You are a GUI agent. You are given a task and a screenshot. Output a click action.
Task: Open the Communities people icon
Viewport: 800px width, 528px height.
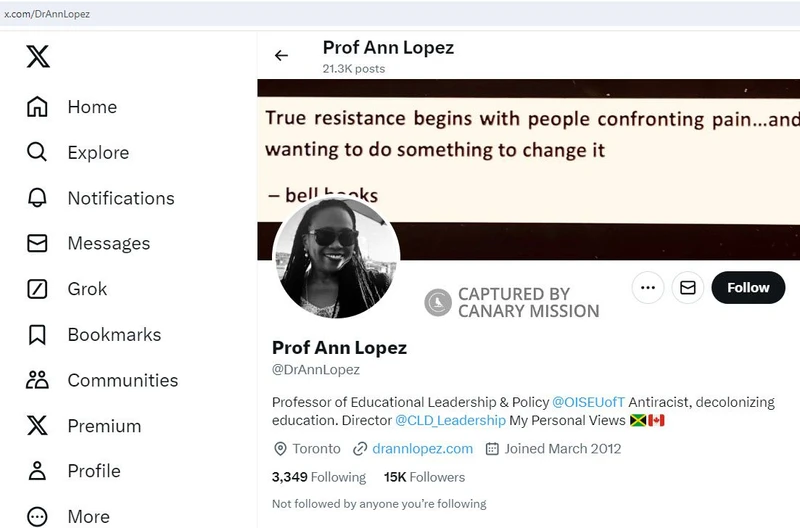point(37,380)
